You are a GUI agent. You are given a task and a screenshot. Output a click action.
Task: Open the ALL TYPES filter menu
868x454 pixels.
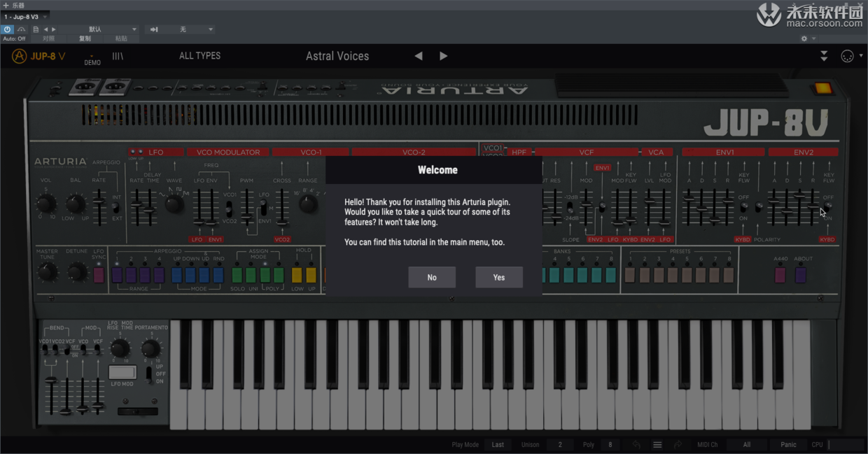tap(199, 56)
